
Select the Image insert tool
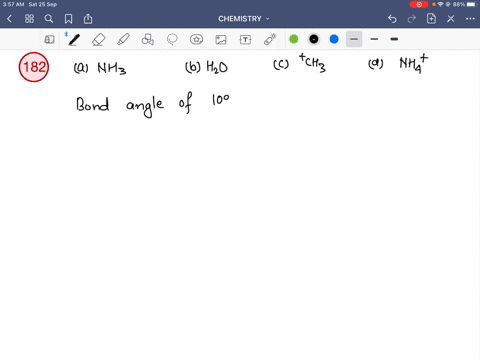221,40
